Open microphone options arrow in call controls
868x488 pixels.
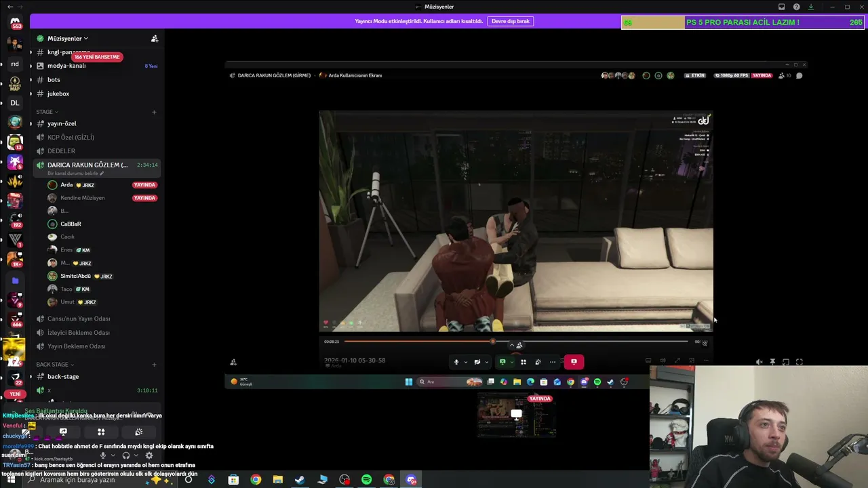click(x=465, y=362)
